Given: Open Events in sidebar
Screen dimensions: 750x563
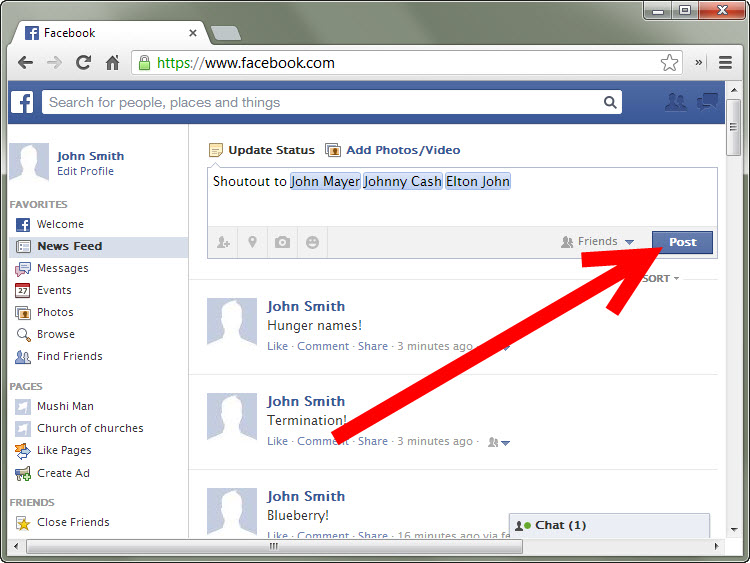Looking at the screenshot, I should click(54, 290).
